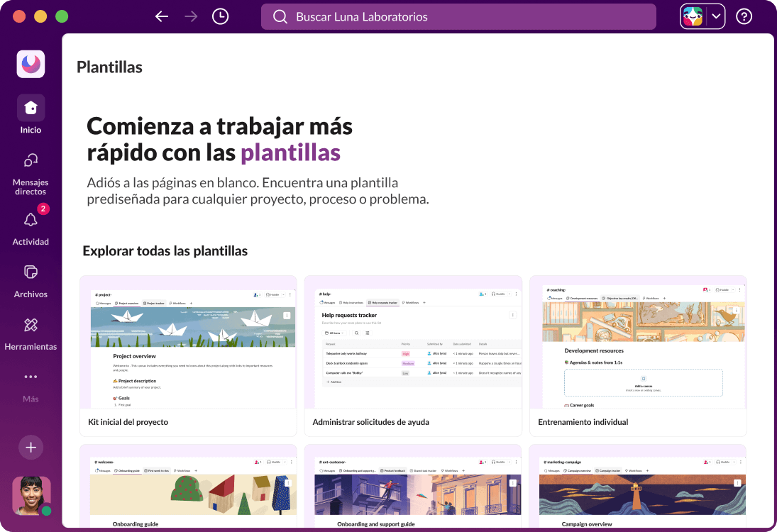Screen dimensions: 777x532
Task: Select the Luna Laboratorios workspace avatar
Action: [692, 16]
